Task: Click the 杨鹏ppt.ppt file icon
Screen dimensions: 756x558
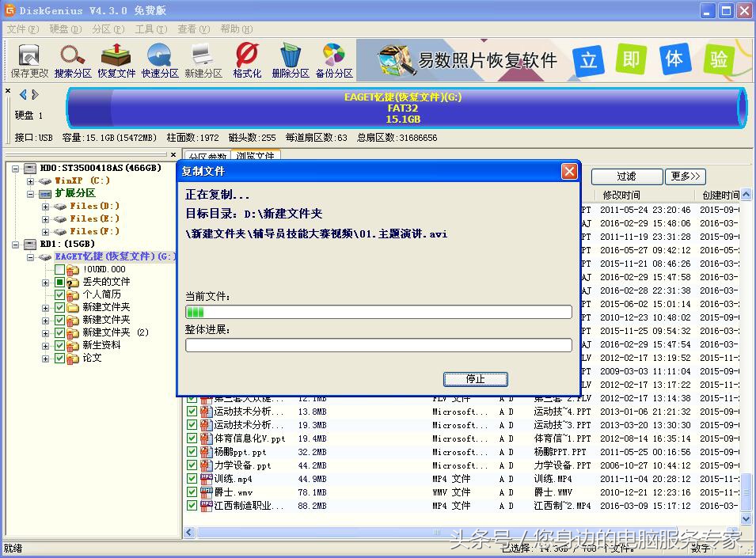Action: click(x=207, y=452)
